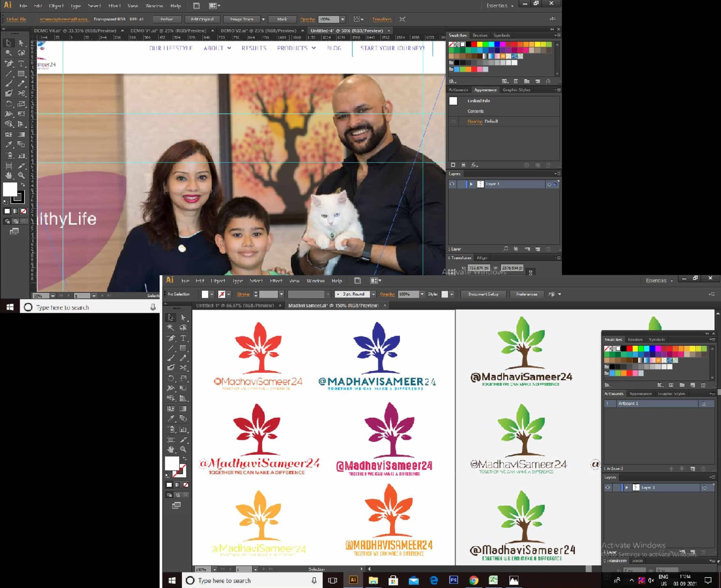Toggle Layer 1 visibility in lower Layers panel
The height and width of the screenshot is (588, 721).
point(607,487)
